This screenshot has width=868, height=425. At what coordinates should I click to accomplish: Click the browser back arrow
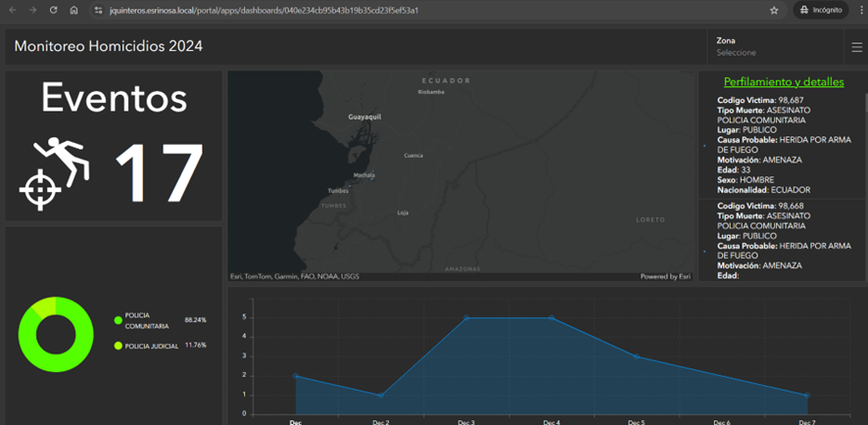coord(12,10)
